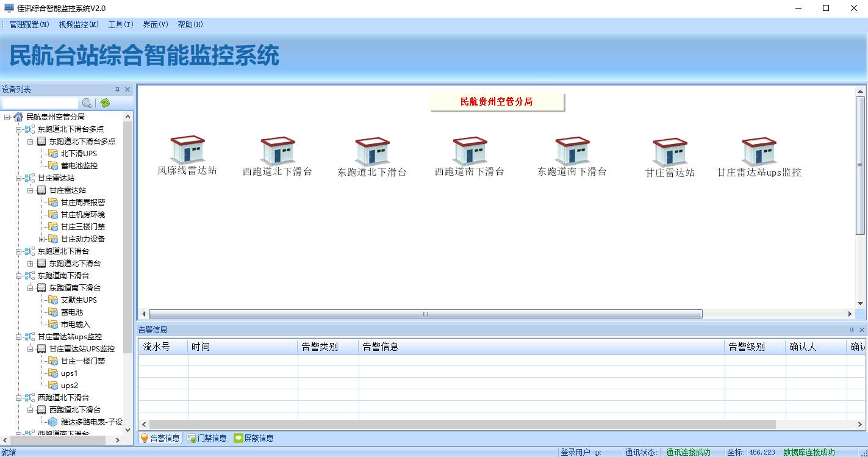Toggle auto-hide pin on 设备列表 panel
Viewport: 868px width, 457px height.
(118, 90)
